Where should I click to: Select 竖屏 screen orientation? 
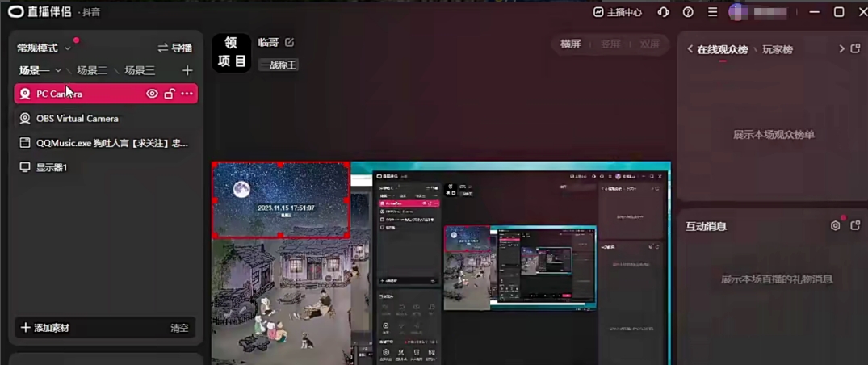pyautogui.click(x=610, y=44)
